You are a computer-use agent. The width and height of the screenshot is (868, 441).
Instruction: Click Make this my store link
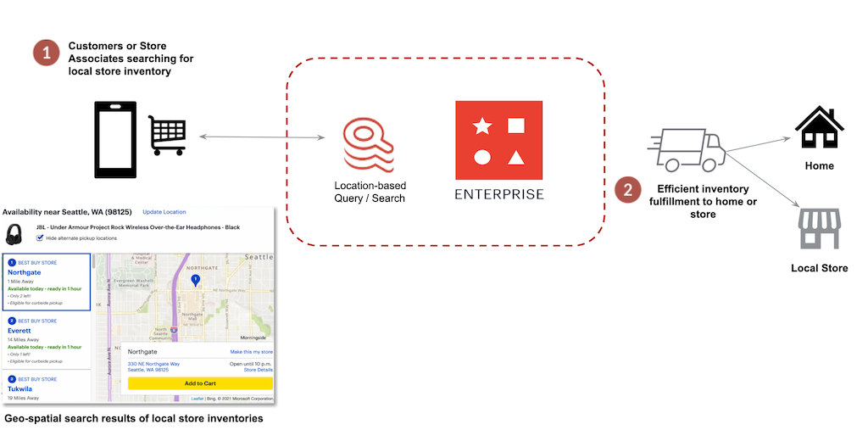pos(251,352)
